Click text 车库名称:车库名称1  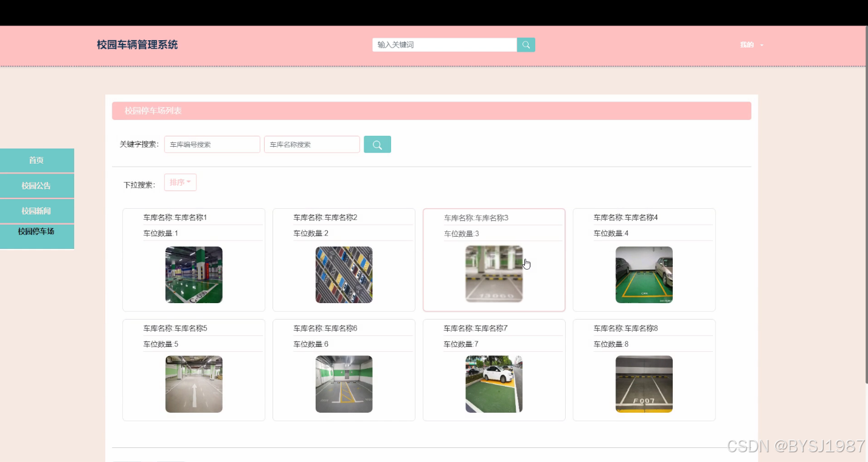[175, 217]
